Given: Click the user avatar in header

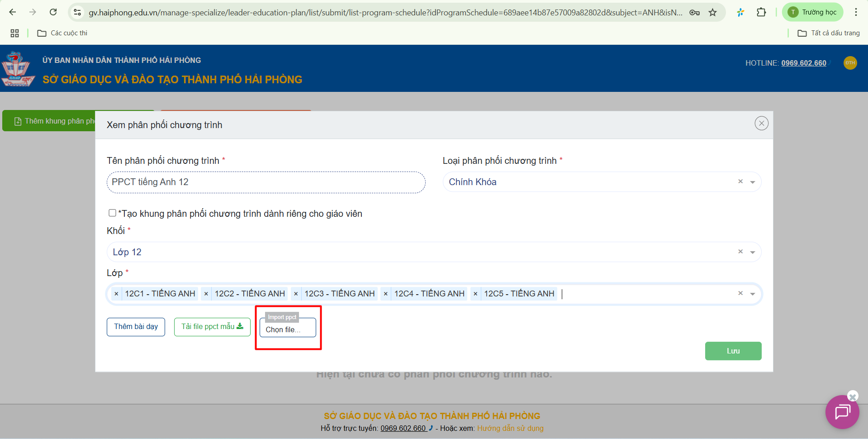Looking at the screenshot, I should (x=850, y=63).
